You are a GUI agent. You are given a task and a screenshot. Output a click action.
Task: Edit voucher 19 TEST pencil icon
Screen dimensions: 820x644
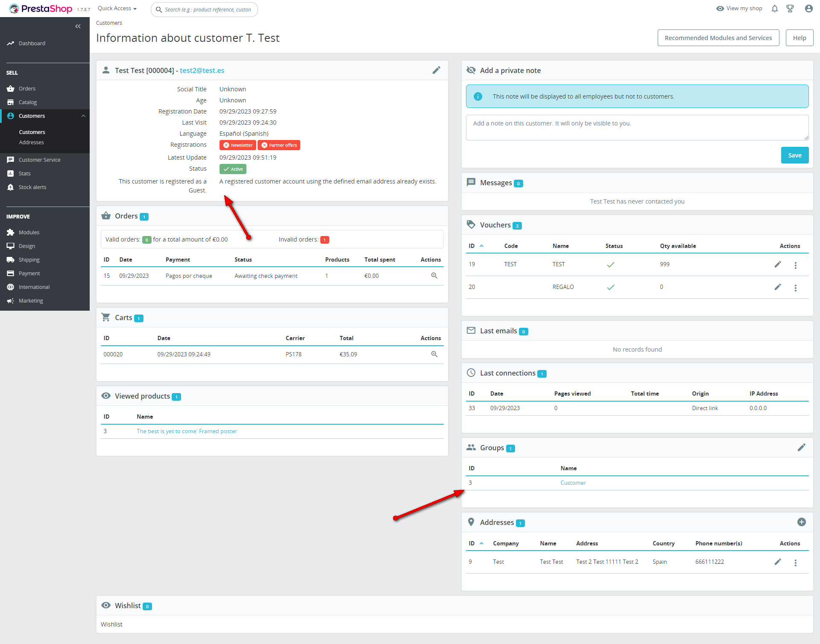tap(778, 265)
